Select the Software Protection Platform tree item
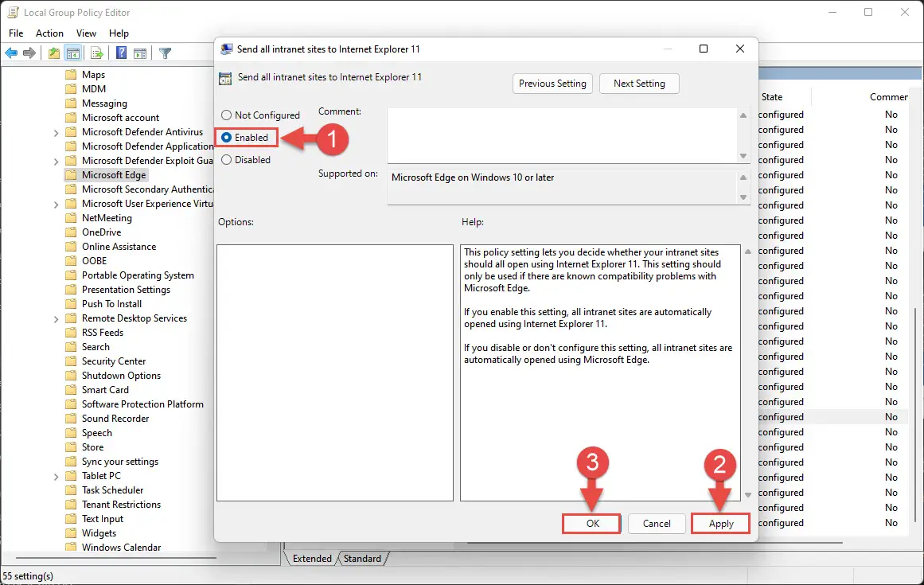Screen dimensions: 924x585 (x=142, y=404)
